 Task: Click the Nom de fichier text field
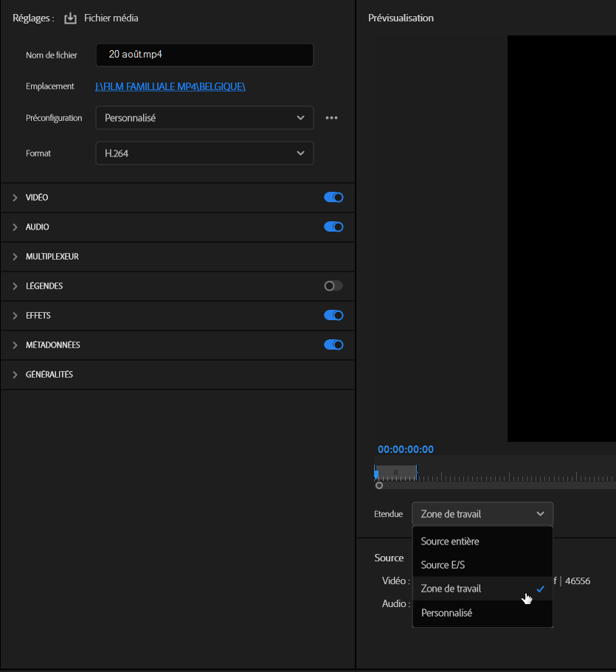tap(204, 55)
